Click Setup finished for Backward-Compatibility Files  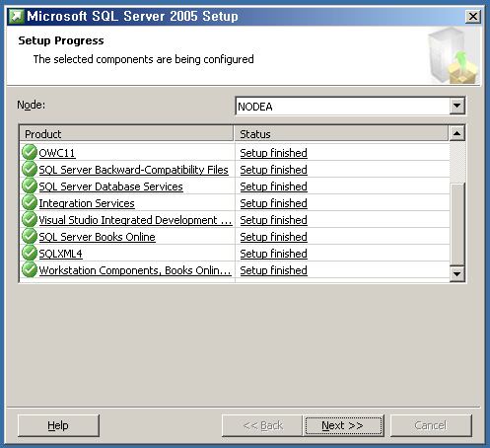click(273, 170)
